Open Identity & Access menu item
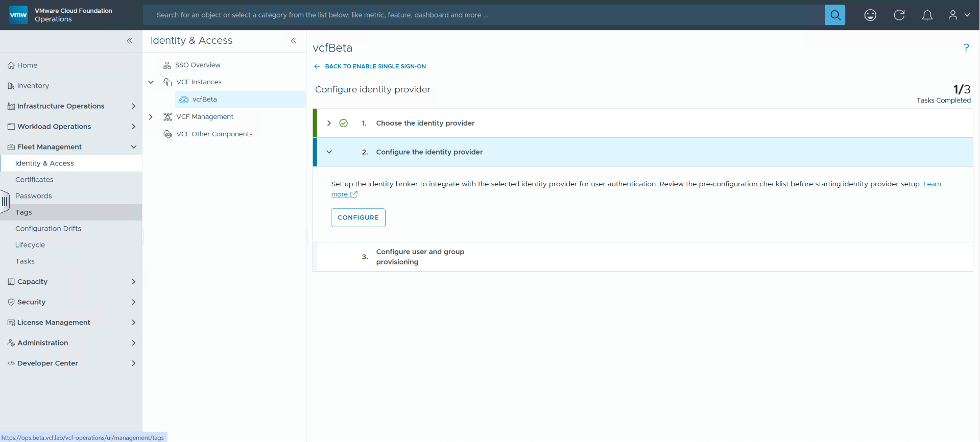This screenshot has width=980, height=442. [x=71, y=163]
